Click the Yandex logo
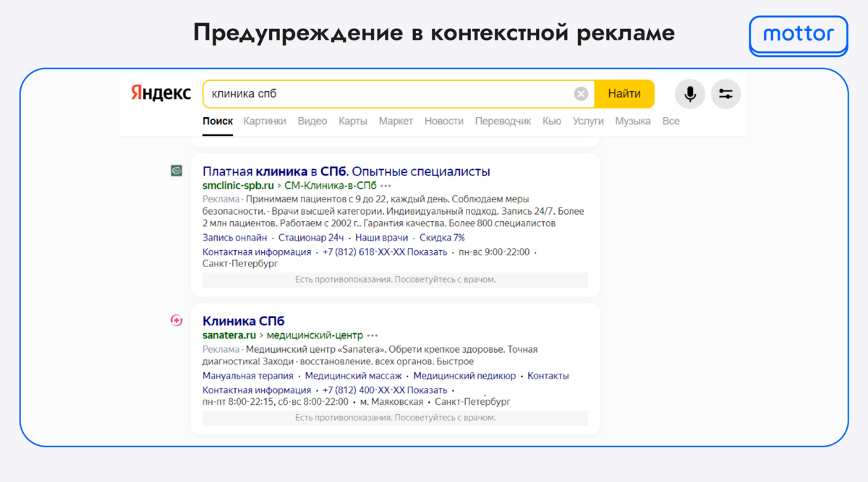This screenshot has height=482, width=868. click(x=161, y=93)
